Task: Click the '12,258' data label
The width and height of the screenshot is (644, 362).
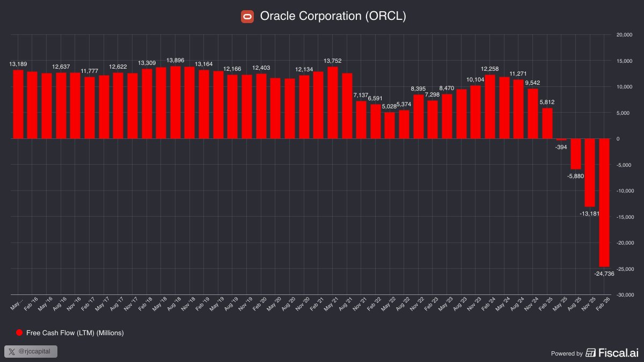Action: pyautogui.click(x=490, y=69)
